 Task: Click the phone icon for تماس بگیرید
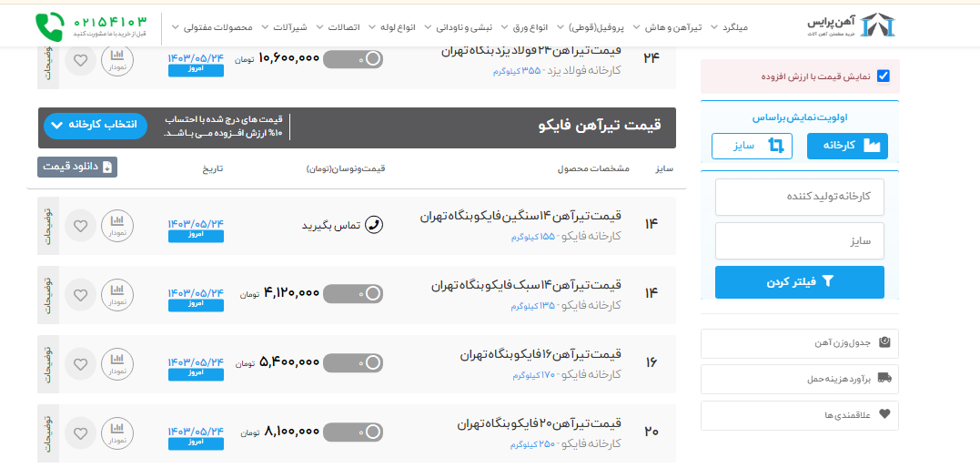coord(373,225)
